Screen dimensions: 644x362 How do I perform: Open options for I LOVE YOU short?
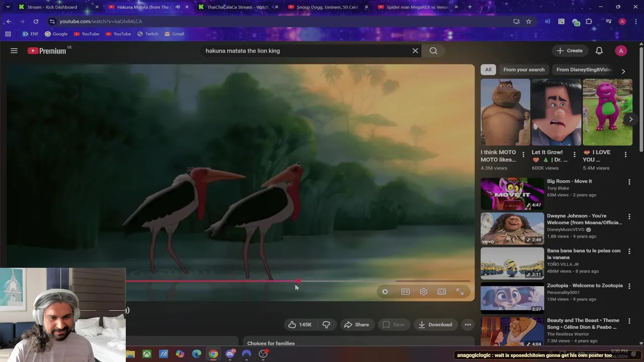pyautogui.click(x=625, y=155)
